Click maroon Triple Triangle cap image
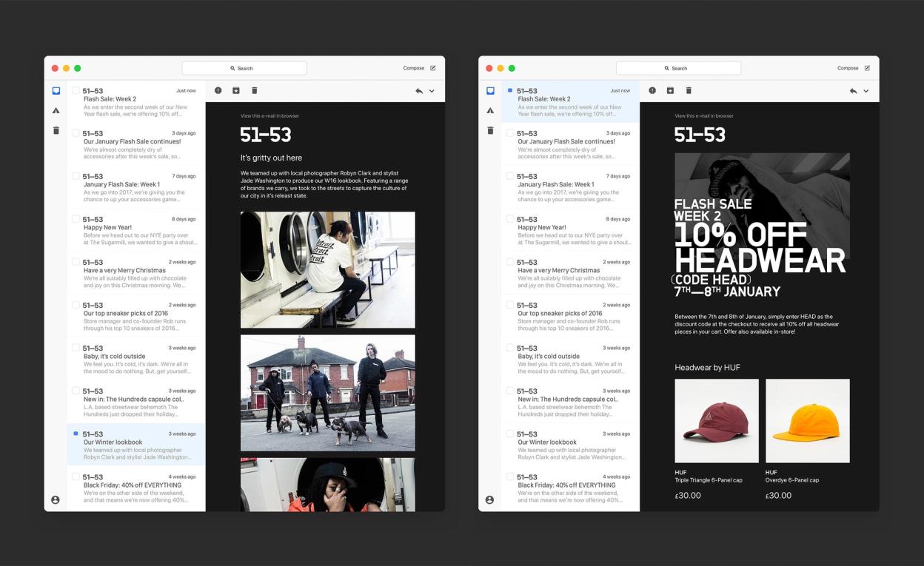The height and width of the screenshot is (566, 924). coord(717,421)
